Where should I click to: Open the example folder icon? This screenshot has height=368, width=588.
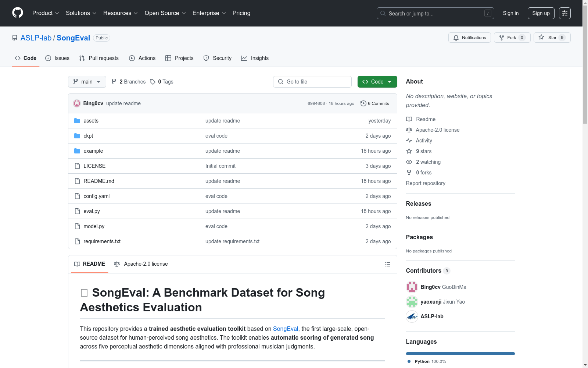click(77, 151)
